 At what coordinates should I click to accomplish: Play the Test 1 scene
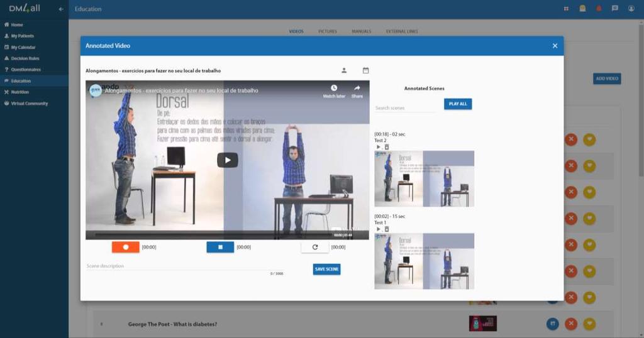tap(378, 229)
